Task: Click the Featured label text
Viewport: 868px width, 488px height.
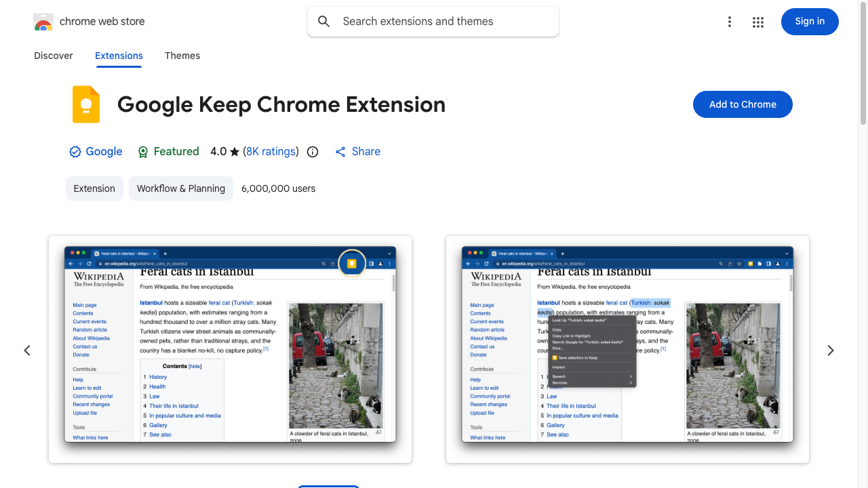Action: pos(176,152)
